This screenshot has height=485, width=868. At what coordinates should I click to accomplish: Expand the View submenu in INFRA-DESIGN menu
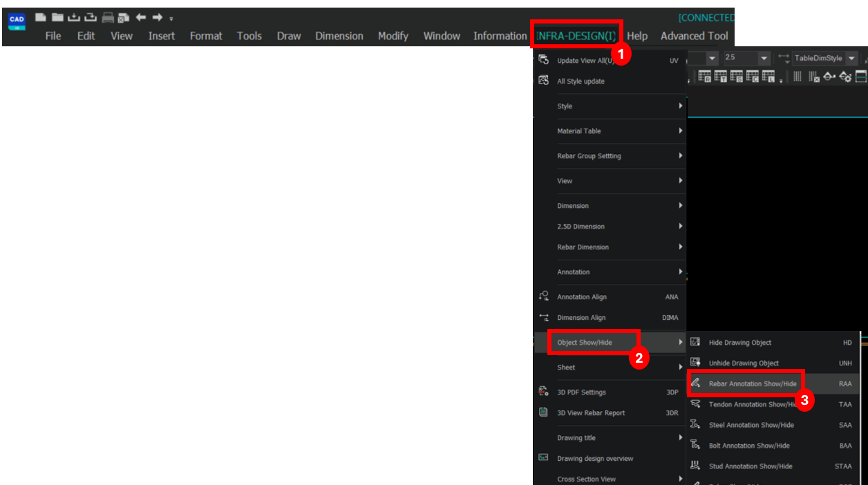610,181
